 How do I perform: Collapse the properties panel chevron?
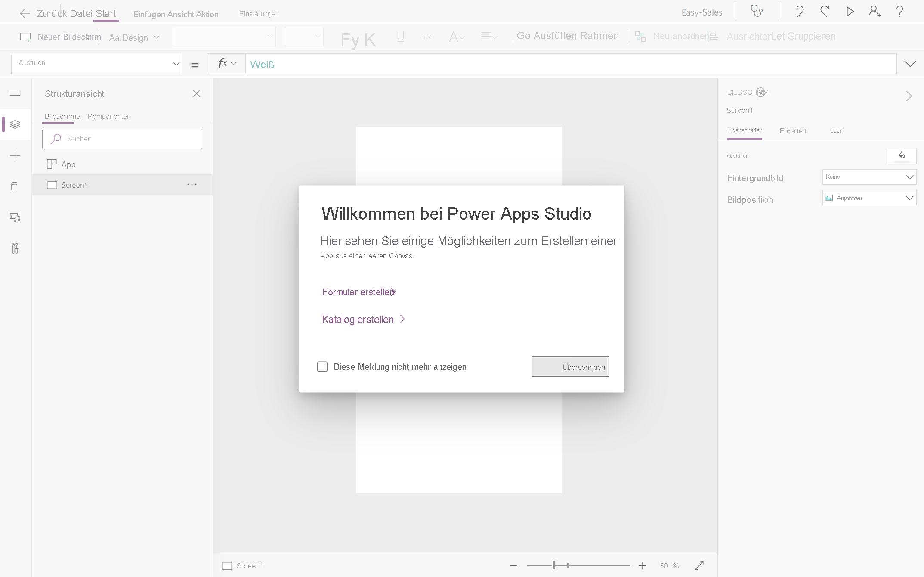click(909, 96)
